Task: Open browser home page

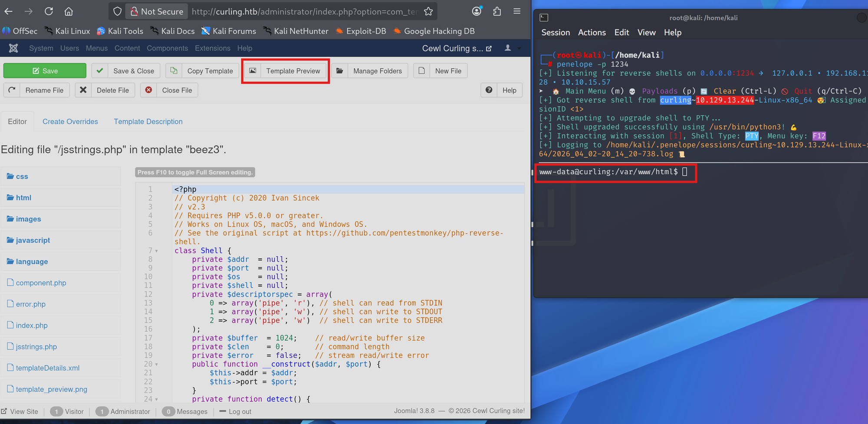Action: pos(69,11)
